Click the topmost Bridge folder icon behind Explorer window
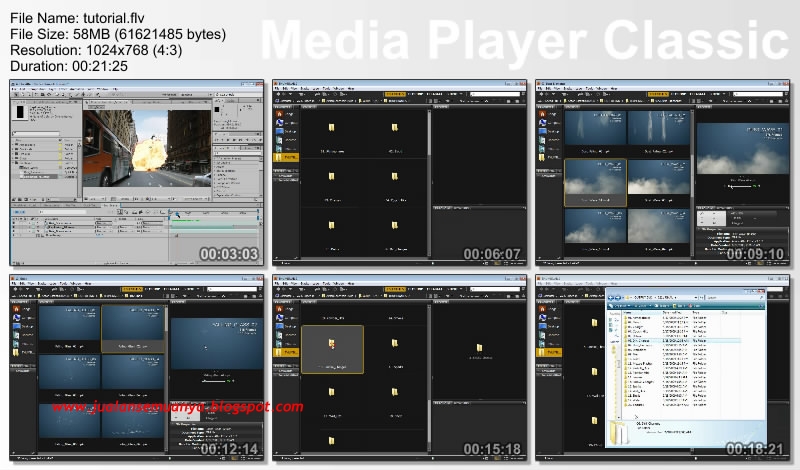800x470 pixels. pyautogui.click(x=594, y=323)
